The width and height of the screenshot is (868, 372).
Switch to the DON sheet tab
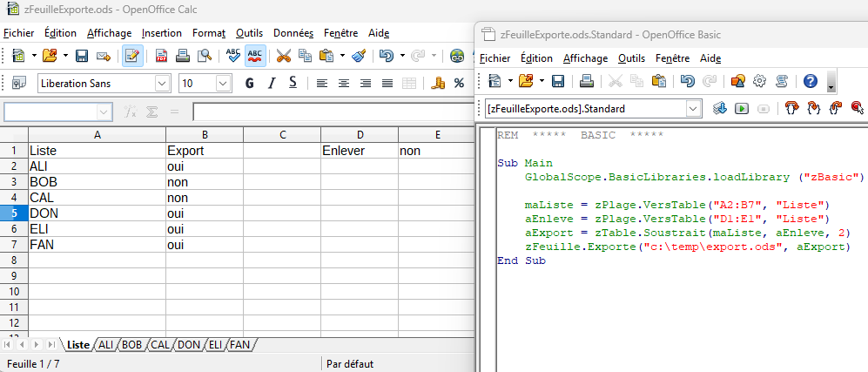189,345
